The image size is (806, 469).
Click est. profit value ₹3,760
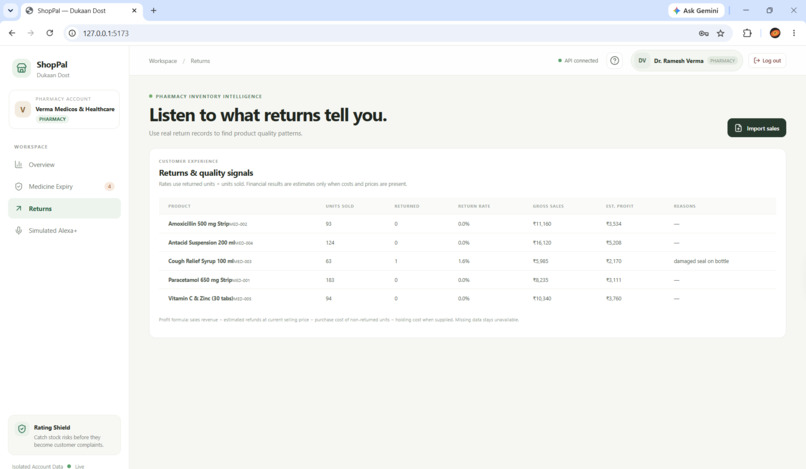614,299
